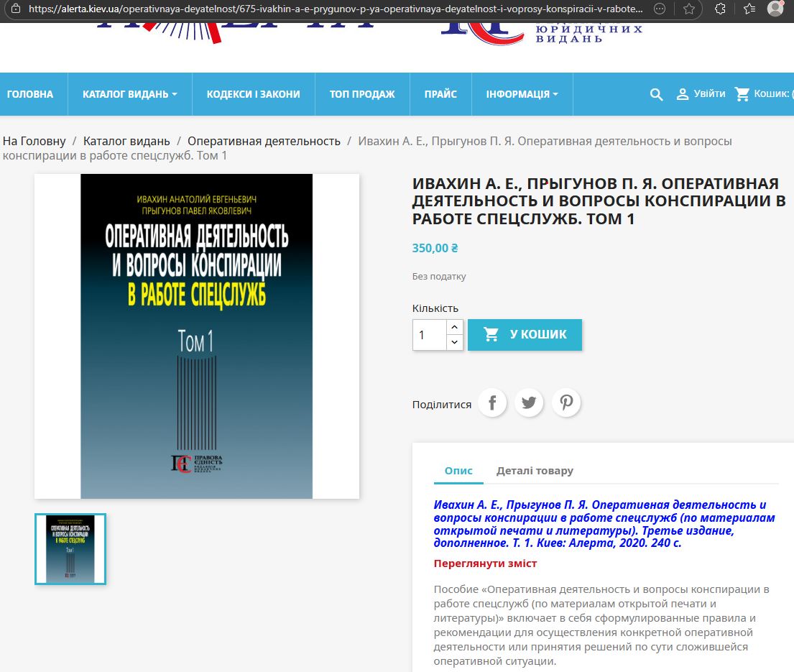Image resolution: width=794 pixels, height=672 pixels.
Task: Switch to Деталі товару tab
Action: coord(535,471)
